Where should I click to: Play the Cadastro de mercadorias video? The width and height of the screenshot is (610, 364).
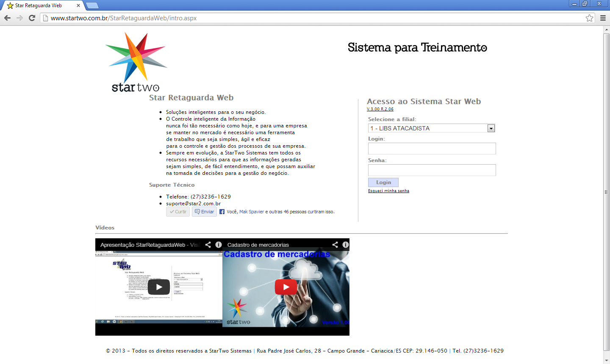point(286,287)
